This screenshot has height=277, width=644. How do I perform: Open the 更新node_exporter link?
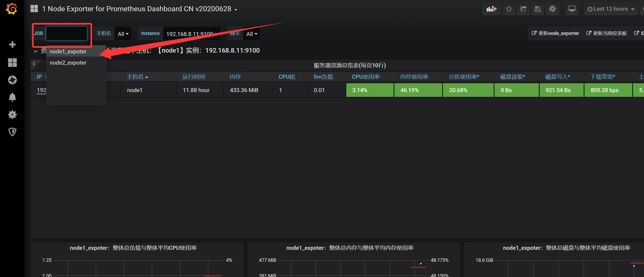555,33
